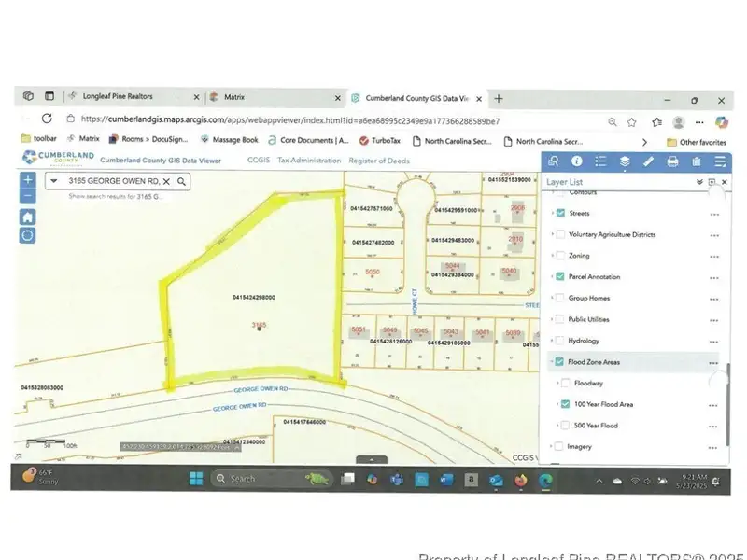Viewport: 747px width, 560px height.
Task: Open the Legend list widget
Action: pyautogui.click(x=600, y=161)
